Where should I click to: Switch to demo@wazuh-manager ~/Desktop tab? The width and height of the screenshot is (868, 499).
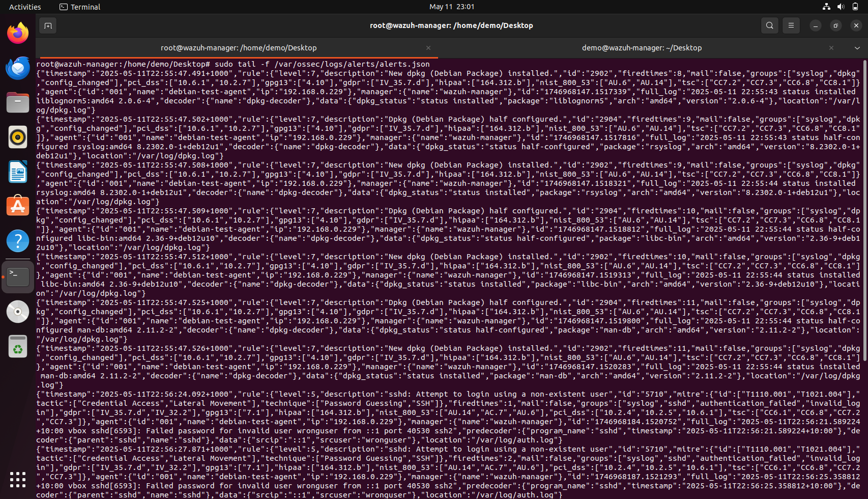[642, 48]
